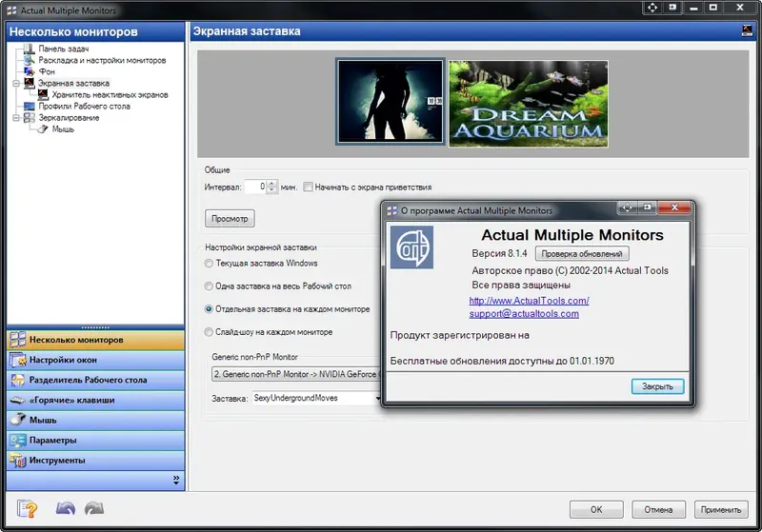762x532 pixels.
Task: Click the Зеркалирование icon in tree
Action: click(30, 118)
